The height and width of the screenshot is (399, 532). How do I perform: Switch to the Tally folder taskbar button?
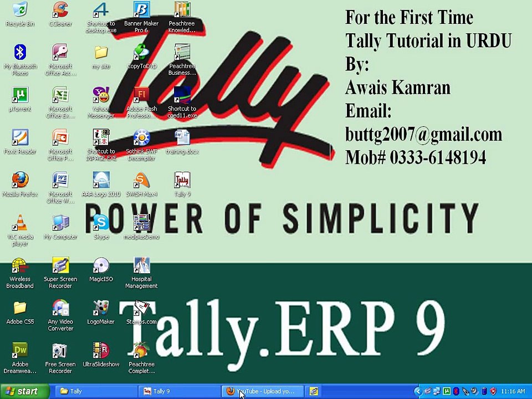coord(96,391)
